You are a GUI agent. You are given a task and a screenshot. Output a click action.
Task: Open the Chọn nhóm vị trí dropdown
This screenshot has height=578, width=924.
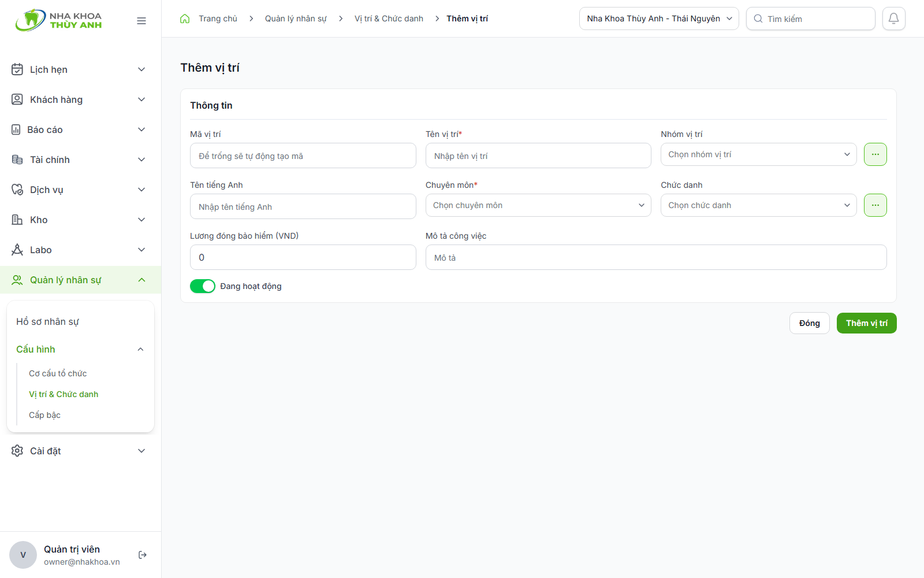[759, 154]
